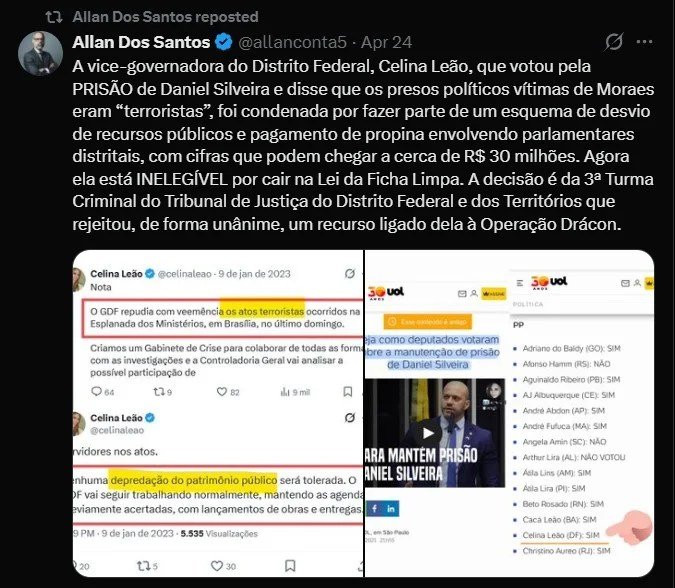Click the LinkedIn share icon below the video
Image resolution: width=675 pixels, height=588 pixels.
point(391,508)
